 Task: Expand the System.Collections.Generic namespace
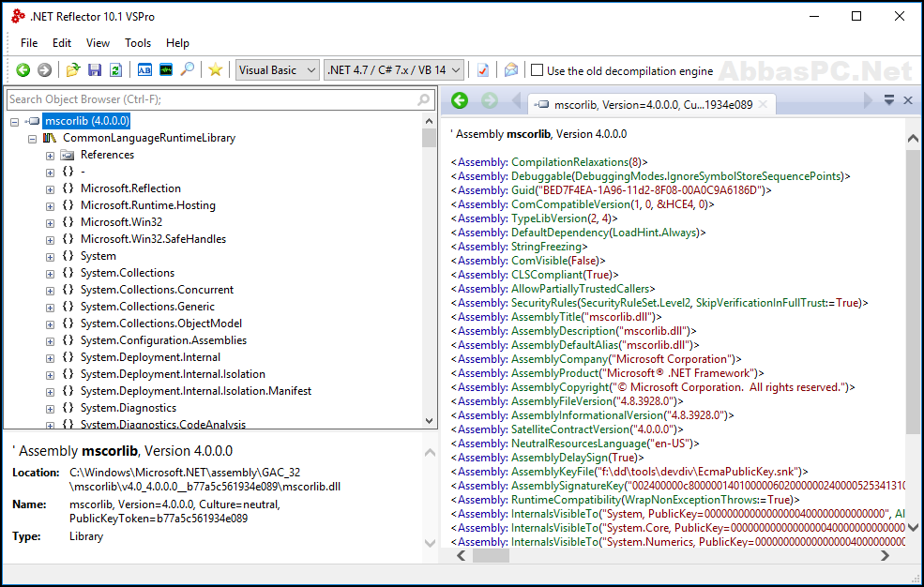point(50,308)
